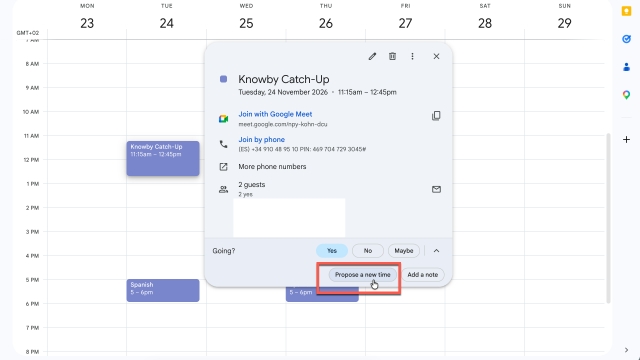Open Contacts from side panel
This screenshot has width=640, height=360.
coord(626,67)
